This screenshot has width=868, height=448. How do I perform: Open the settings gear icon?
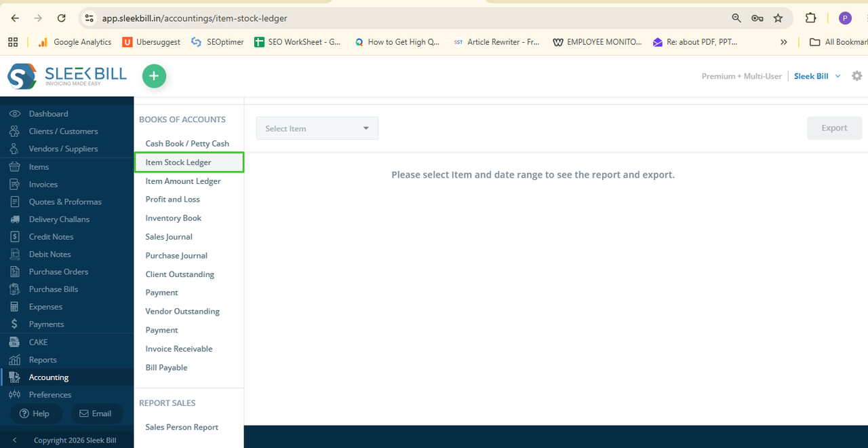tap(856, 76)
